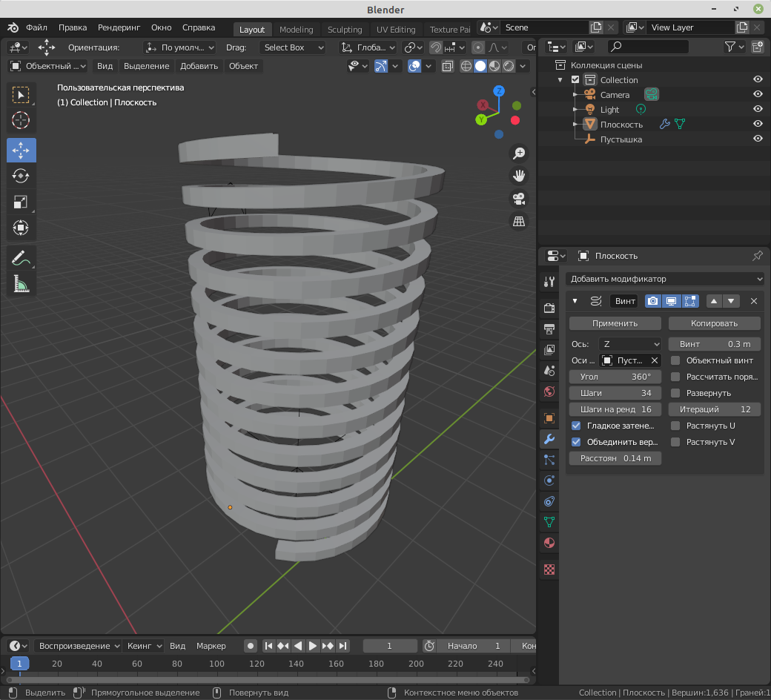Hide the Camera object in the outliner

click(758, 95)
